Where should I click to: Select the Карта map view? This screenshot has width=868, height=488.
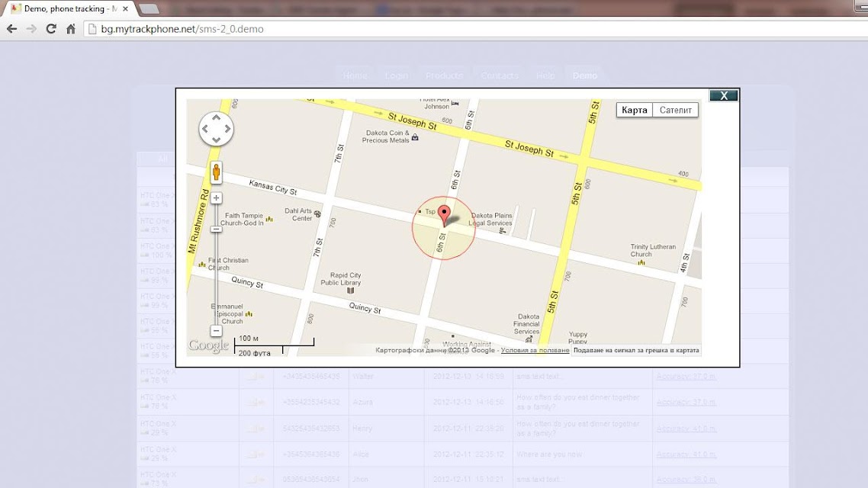click(x=635, y=110)
